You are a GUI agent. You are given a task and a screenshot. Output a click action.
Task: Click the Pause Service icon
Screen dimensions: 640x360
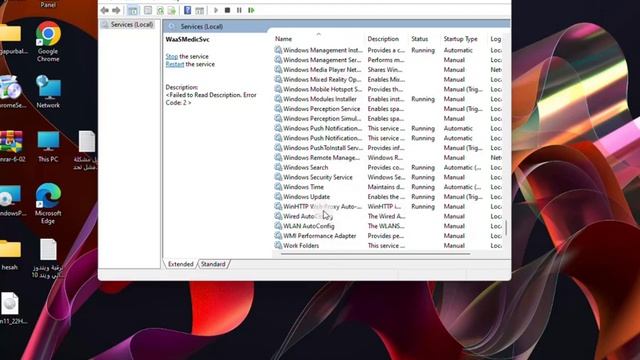pos(239,10)
